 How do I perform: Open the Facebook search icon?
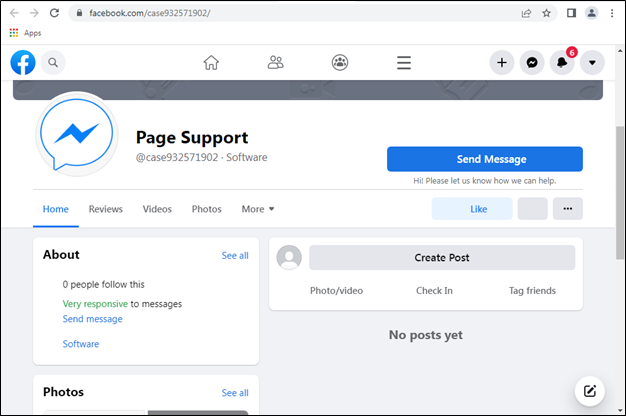[53, 62]
